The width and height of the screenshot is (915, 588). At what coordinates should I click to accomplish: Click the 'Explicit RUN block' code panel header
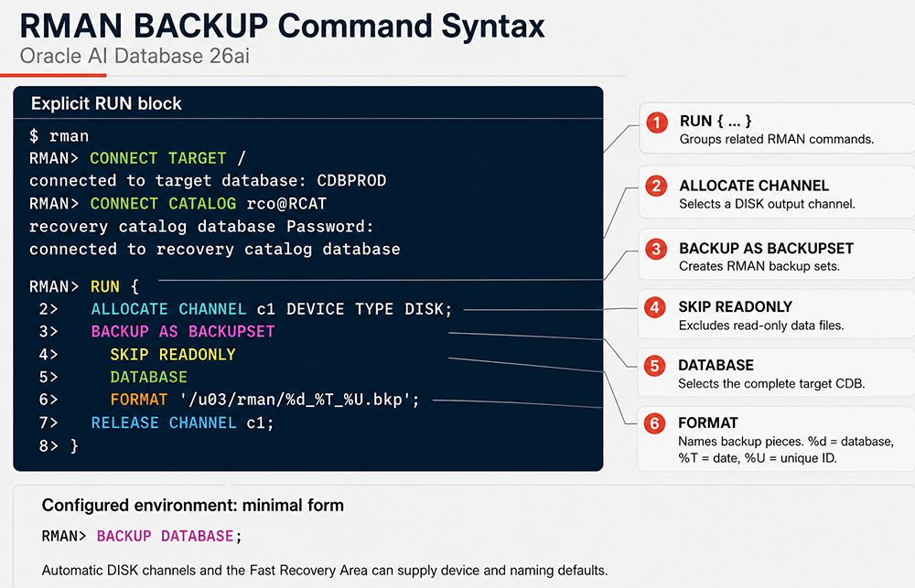106,104
